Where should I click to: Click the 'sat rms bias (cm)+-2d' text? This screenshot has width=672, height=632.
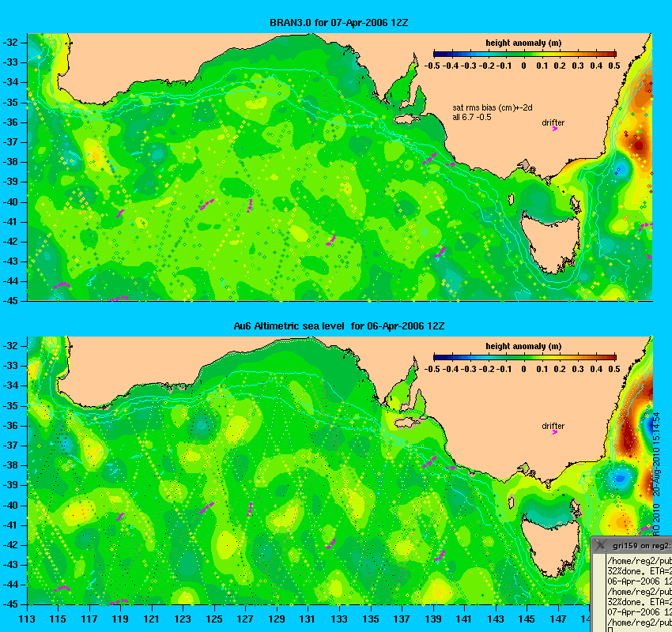tap(493, 108)
